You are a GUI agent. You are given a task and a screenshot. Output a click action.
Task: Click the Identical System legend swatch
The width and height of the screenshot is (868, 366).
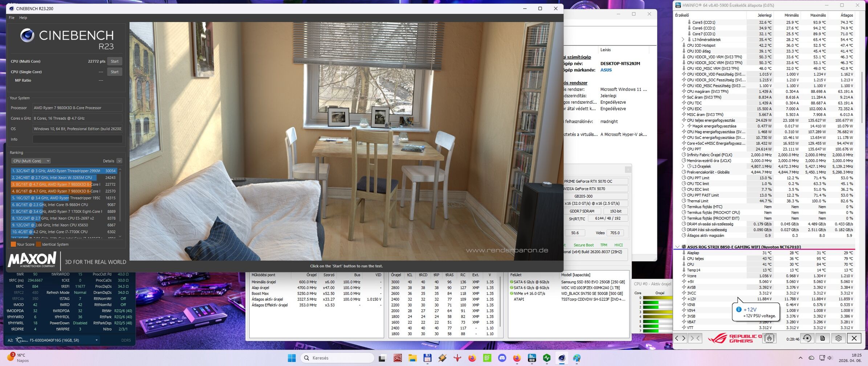38,244
